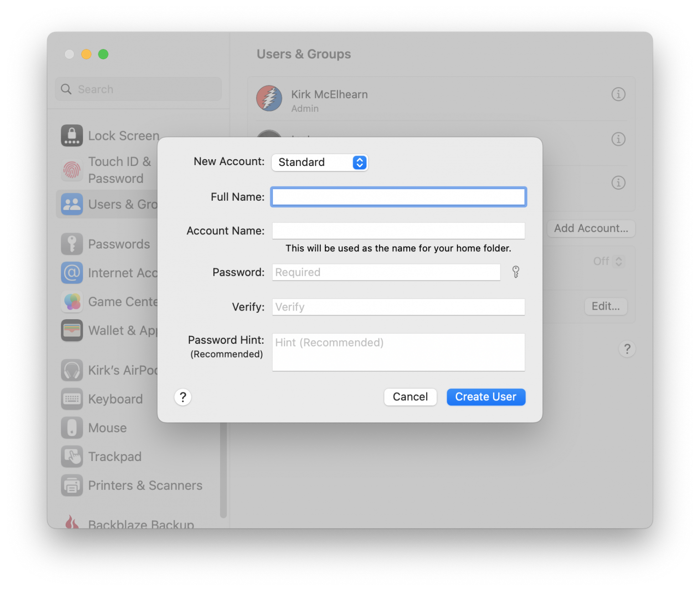This screenshot has height=591, width=700.
Task: Open the New Account type dropdown
Action: click(x=320, y=162)
